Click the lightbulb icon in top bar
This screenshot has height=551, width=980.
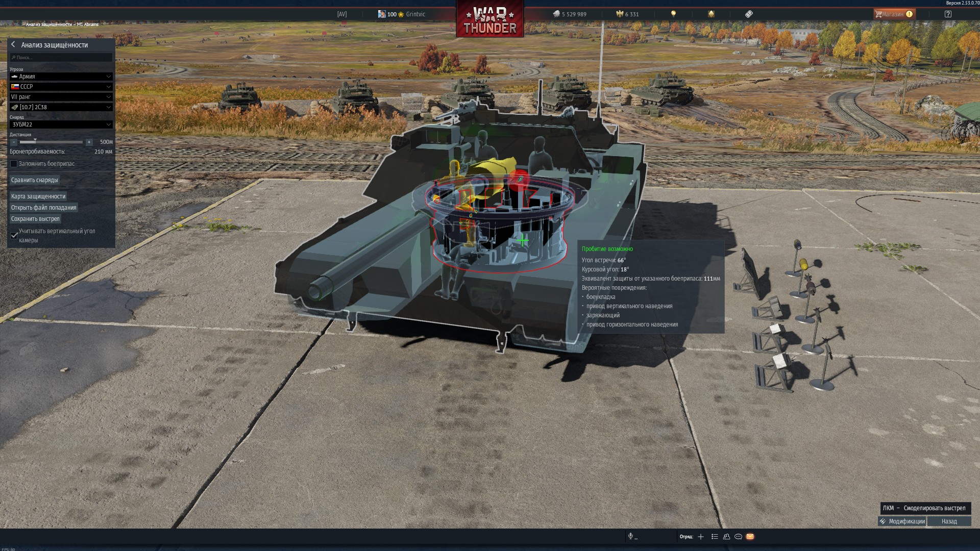click(x=673, y=14)
